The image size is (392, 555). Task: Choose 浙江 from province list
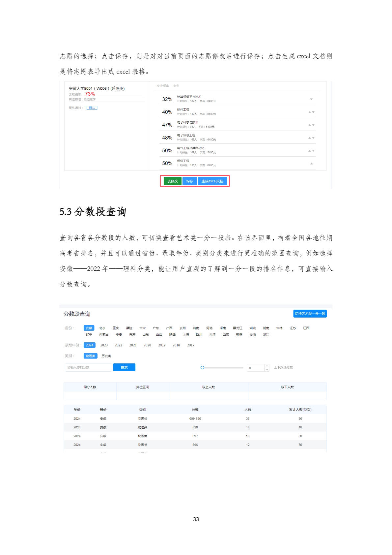266,335
